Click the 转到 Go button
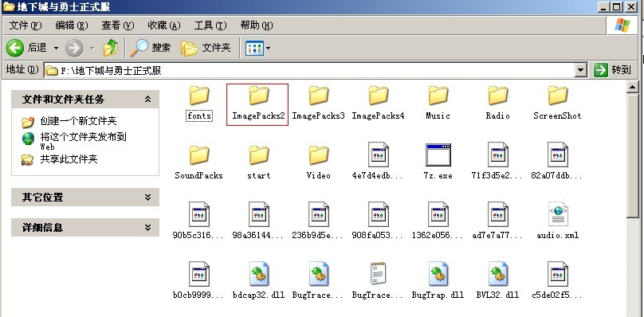 click(612, 70)
